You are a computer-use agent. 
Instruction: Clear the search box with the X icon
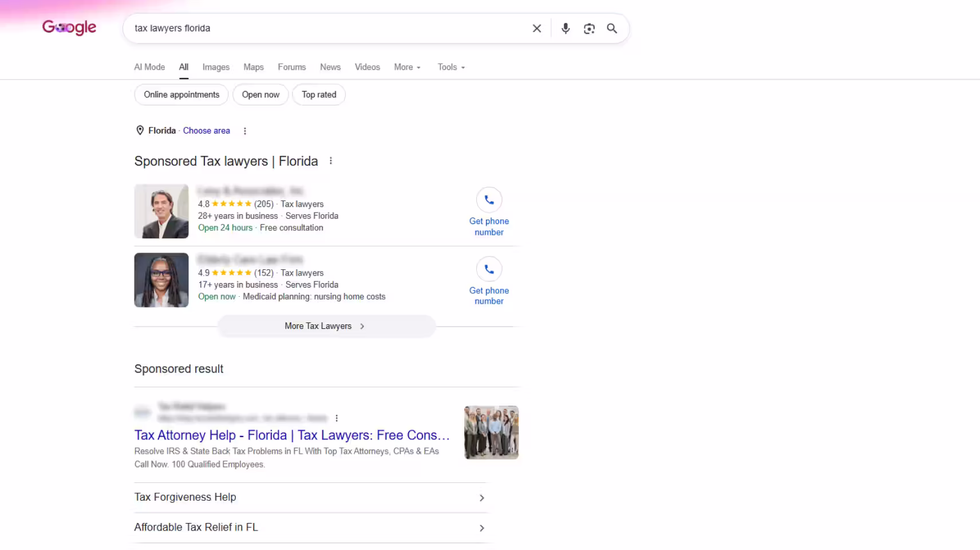pos(537,28)
